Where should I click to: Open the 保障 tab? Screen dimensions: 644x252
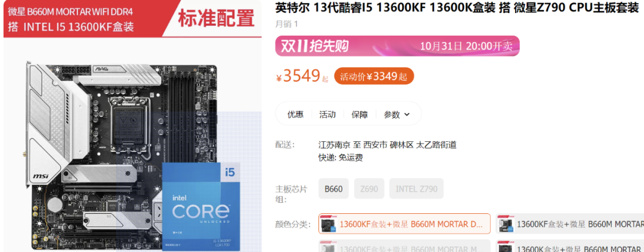coord(360,114)
